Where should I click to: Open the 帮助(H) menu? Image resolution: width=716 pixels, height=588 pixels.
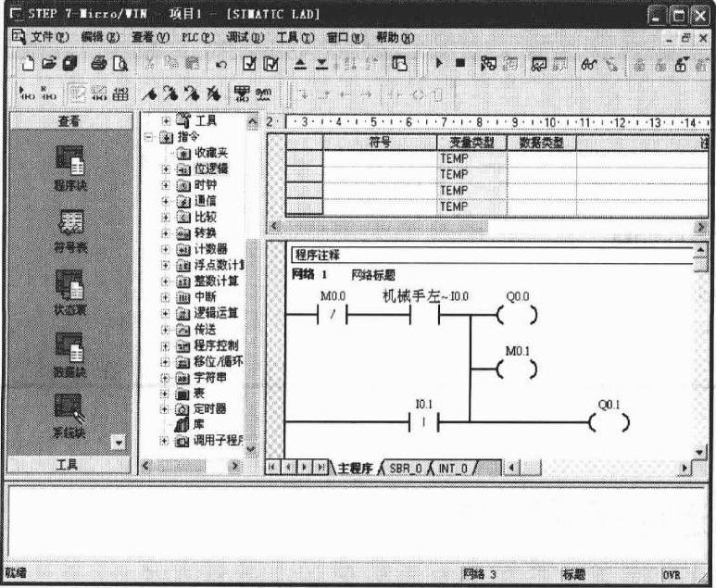click(x=395, y=37)
